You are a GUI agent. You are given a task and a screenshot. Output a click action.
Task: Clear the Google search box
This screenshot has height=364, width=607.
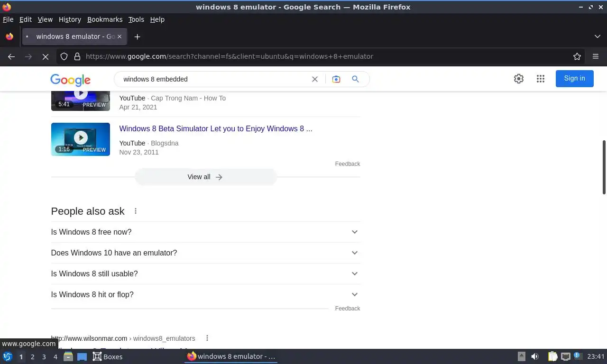coord(315,79)
